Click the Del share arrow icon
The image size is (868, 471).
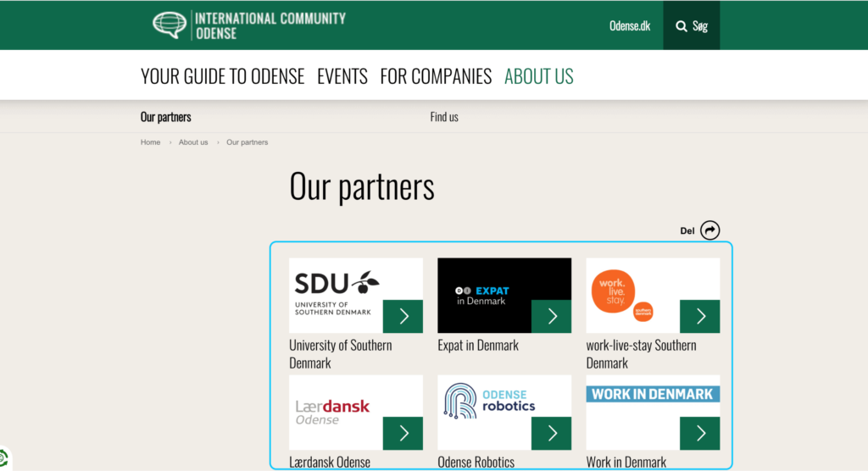click(709, 230)
